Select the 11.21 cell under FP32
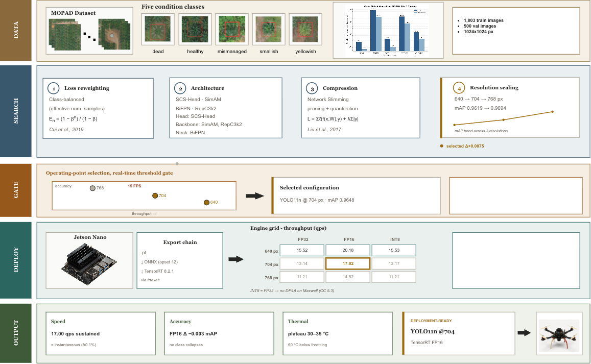 tap(302, 277)
